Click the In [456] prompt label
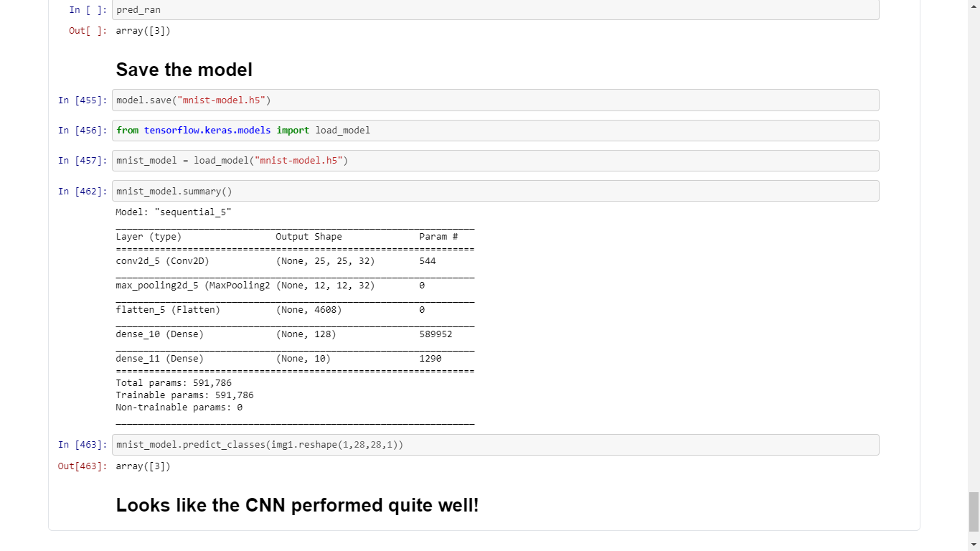Viewport: 980px width, 551px height. pyautogui.click(x=82, y=131)
